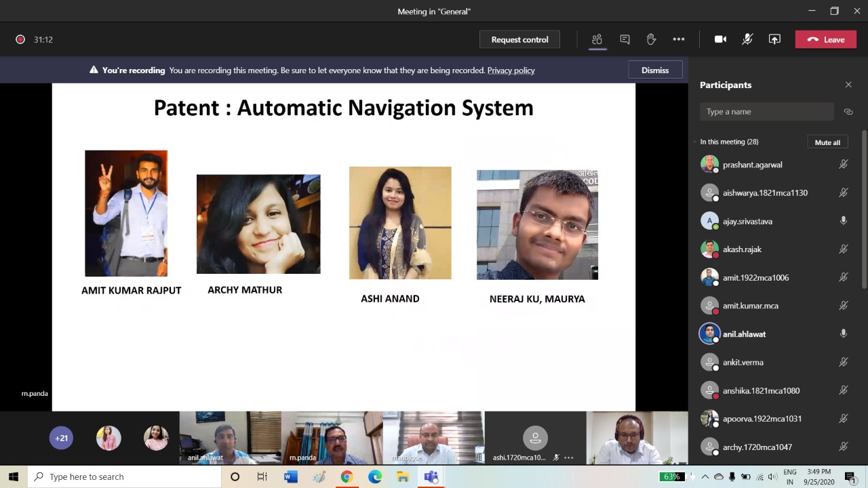Copy join info link icon in Participants
868x488 pixels.
pyautogui.click(x=848, y=112)
